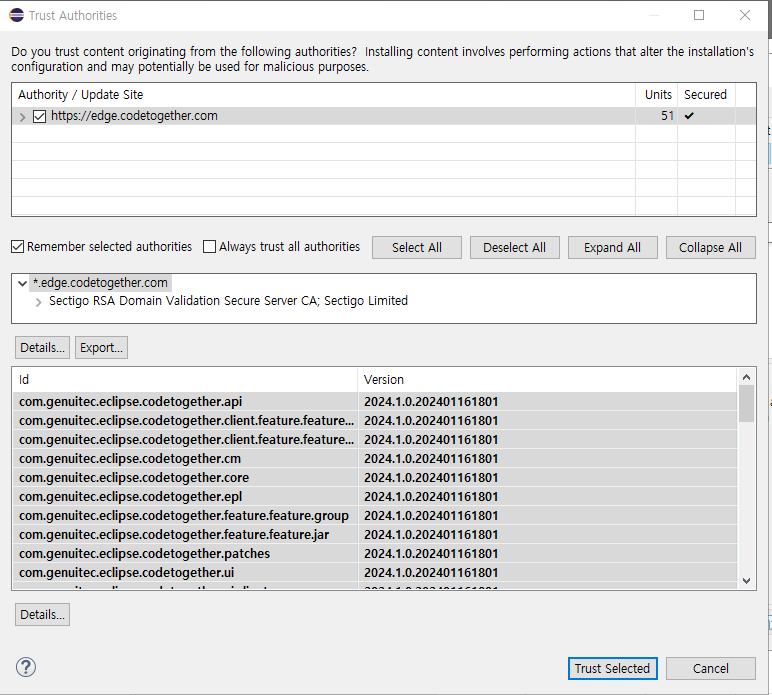This screenshot has height=695, width=772.
Task: Select the https://edge.codetogether.com row text
Action: click(x=134, y=116)
